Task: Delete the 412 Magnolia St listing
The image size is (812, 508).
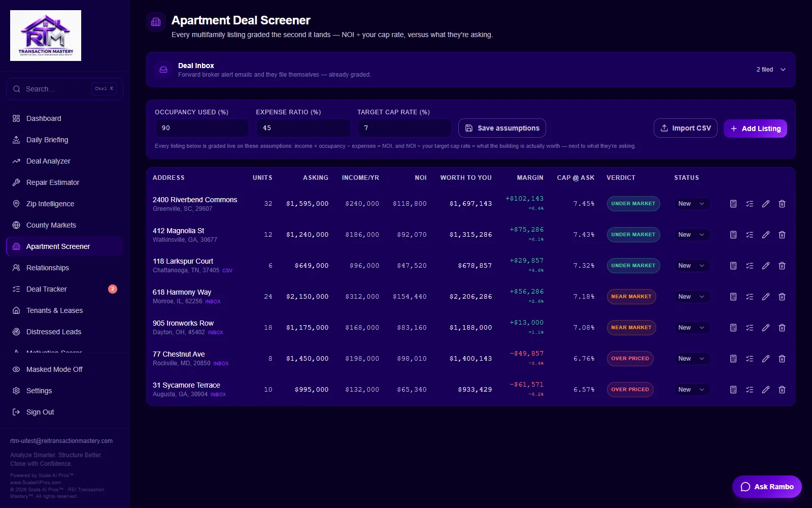Action: (x=782, y=235)
